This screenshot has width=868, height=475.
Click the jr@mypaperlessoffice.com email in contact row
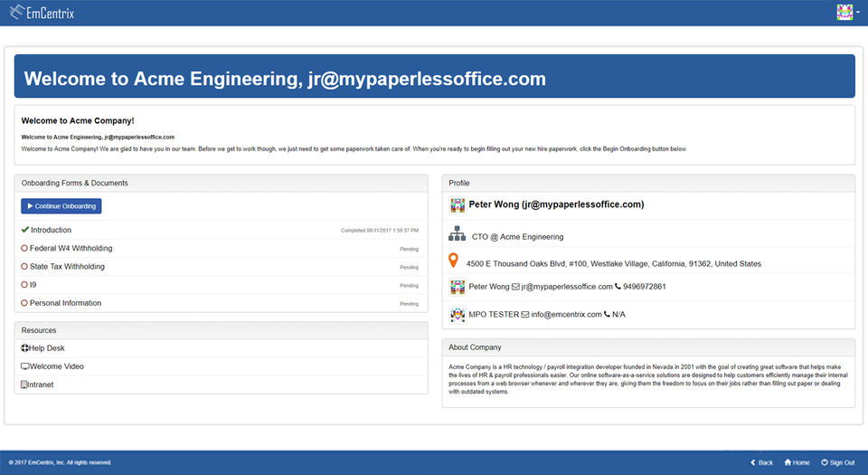click(x=567, y=287)
